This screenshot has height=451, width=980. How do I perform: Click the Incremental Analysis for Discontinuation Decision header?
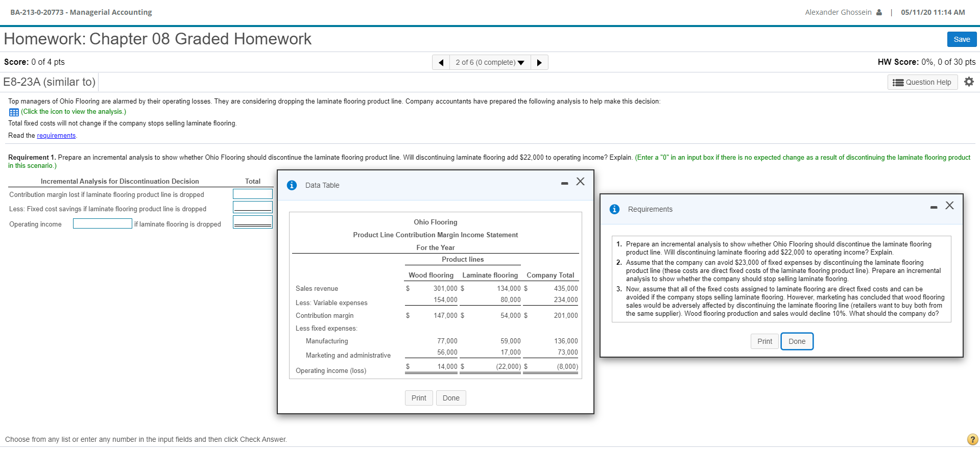point(120,181)
